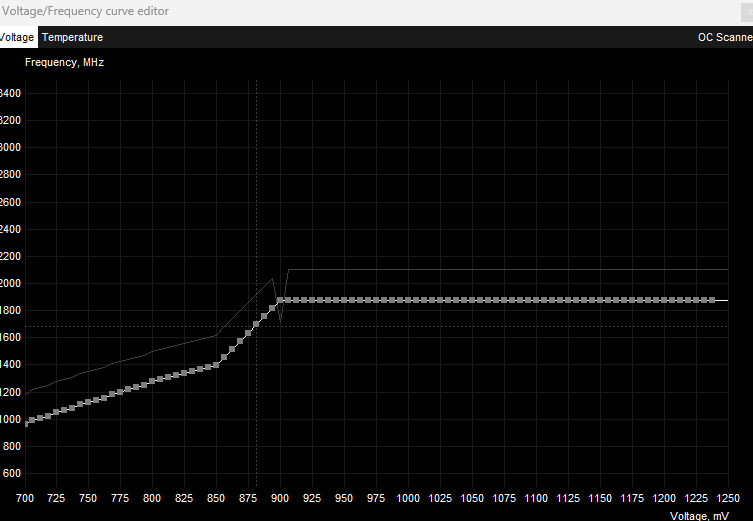Select the curve point at 1000 mV

click(x=408, y=300)
